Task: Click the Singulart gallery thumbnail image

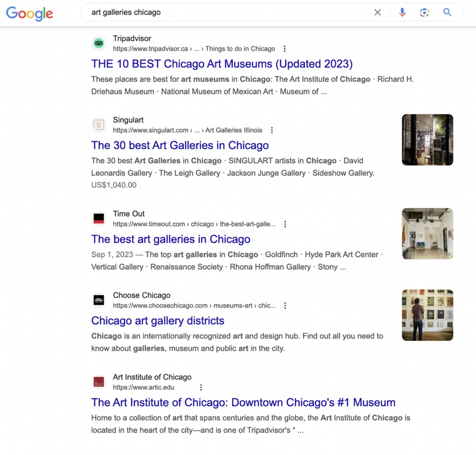Action: pyautogui.click(x=428, y=140)
